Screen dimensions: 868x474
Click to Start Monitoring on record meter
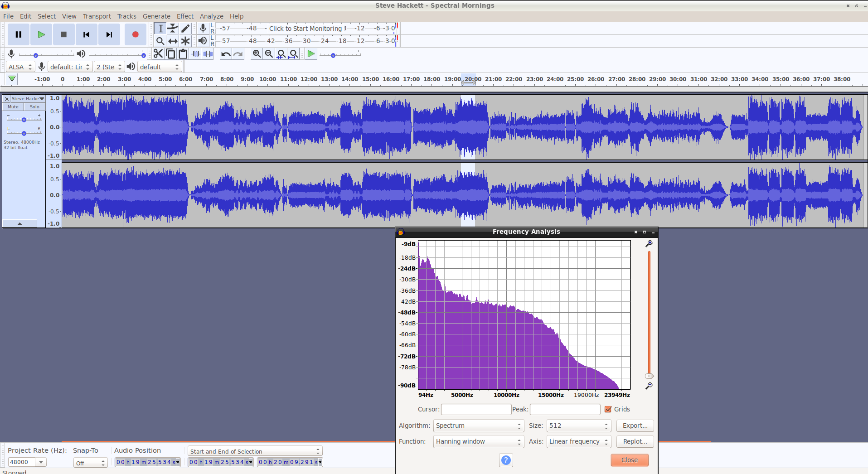(x=305, y=28)
